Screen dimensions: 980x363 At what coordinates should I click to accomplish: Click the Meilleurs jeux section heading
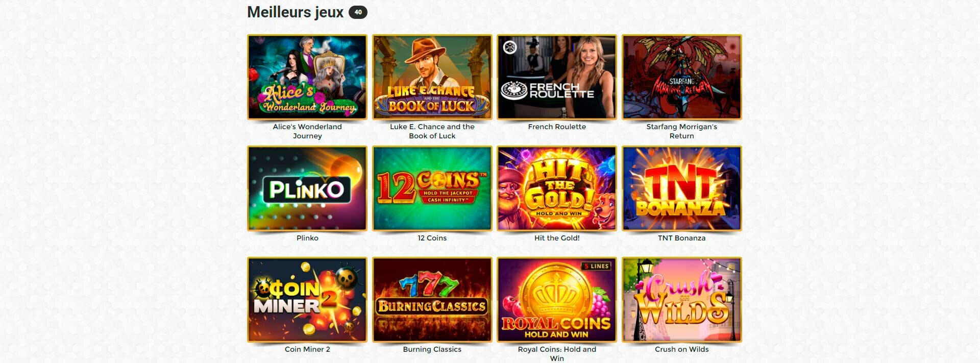click(x=296, y=12)
